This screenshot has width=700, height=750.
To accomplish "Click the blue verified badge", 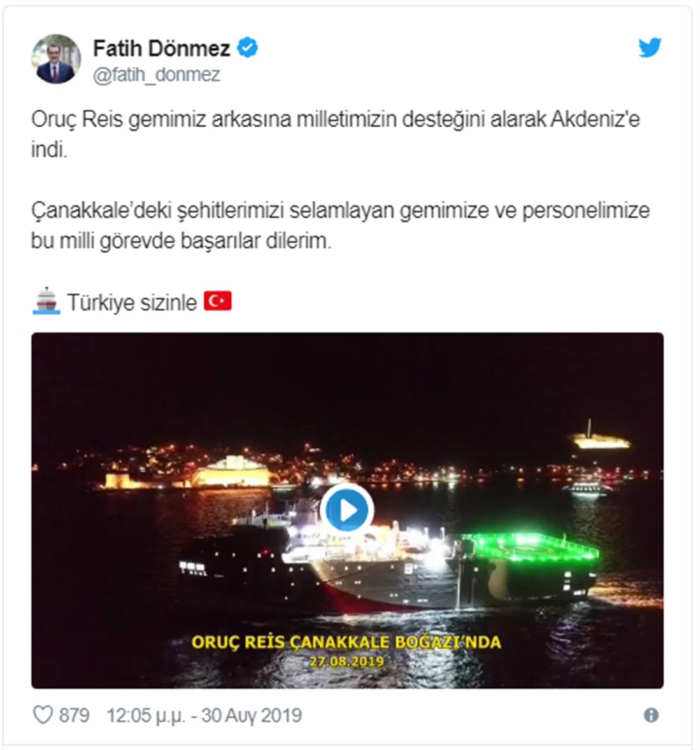I will click(247, 48).
